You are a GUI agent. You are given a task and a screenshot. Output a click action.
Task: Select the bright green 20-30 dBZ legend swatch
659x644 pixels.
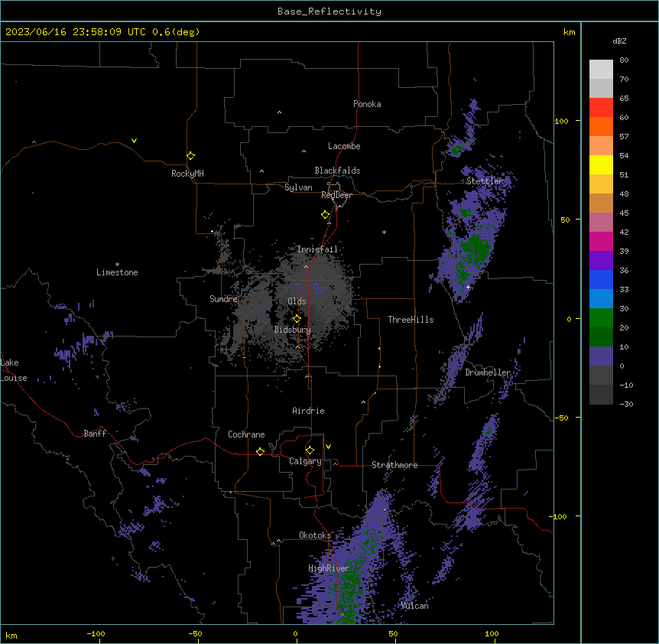[601, 318]
